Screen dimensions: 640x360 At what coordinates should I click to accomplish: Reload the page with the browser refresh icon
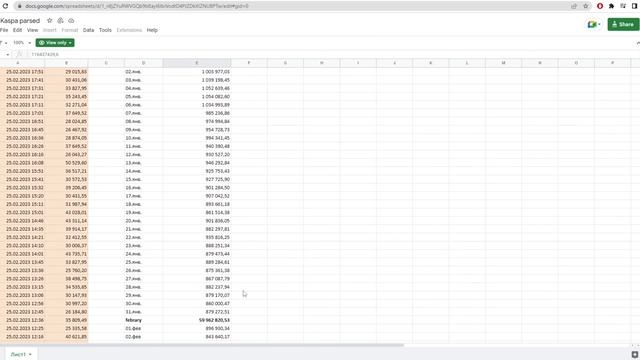[5, 6]
